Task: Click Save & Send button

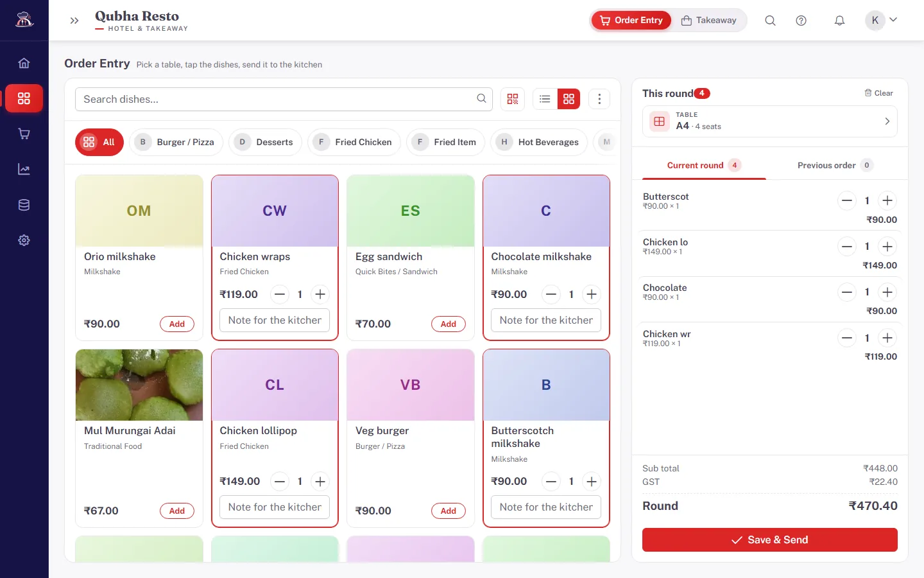Action: [770, 540]
